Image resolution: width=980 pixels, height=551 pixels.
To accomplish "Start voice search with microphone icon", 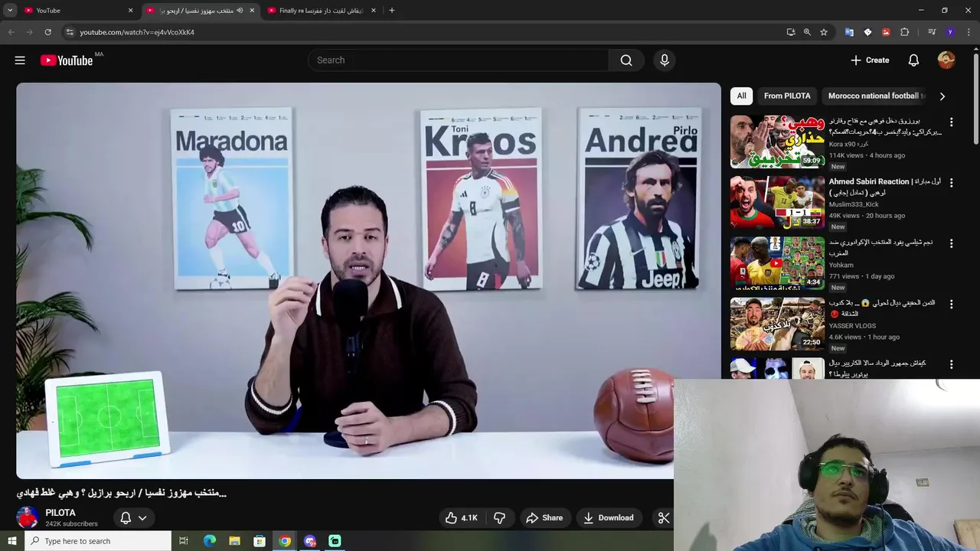I will point(664,60).
